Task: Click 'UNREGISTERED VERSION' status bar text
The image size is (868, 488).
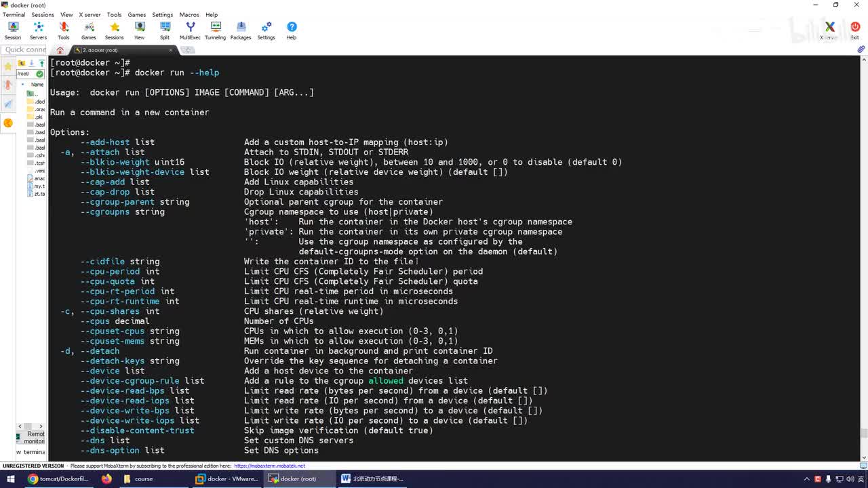Action: pyautogui.click(x=33, y=466)
